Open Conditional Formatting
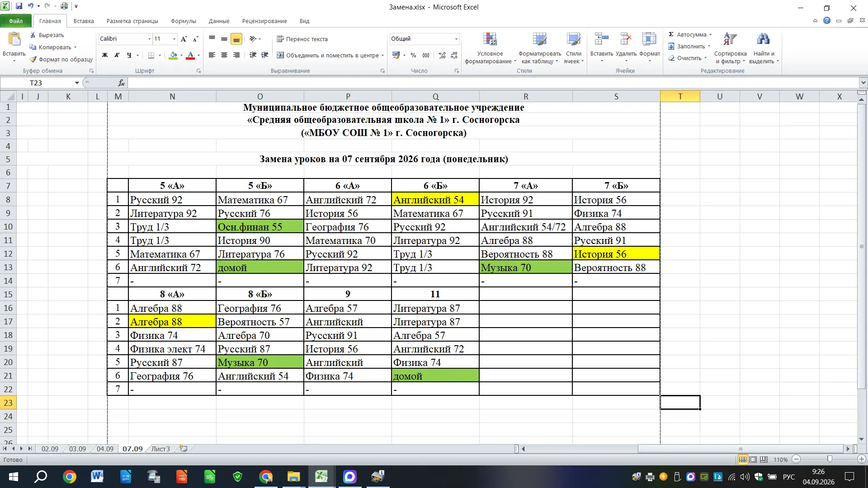Viewport: 868px width, 488px height. coord(490,48)
